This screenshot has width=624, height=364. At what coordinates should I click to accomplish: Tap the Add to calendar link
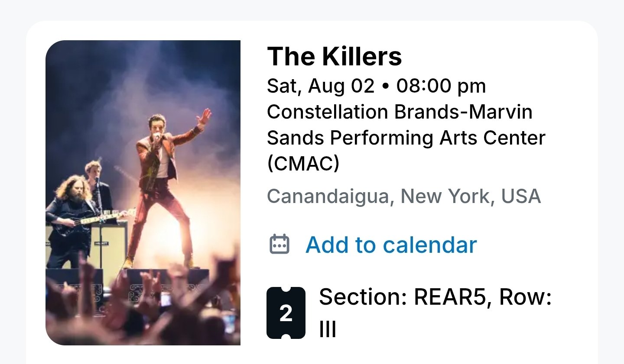click(391, 245)
